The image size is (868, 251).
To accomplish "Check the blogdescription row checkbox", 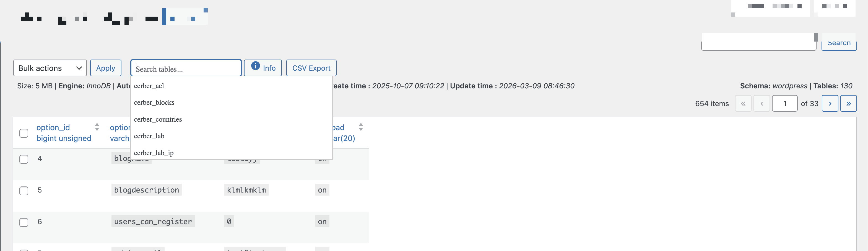I will pos(24,191).
